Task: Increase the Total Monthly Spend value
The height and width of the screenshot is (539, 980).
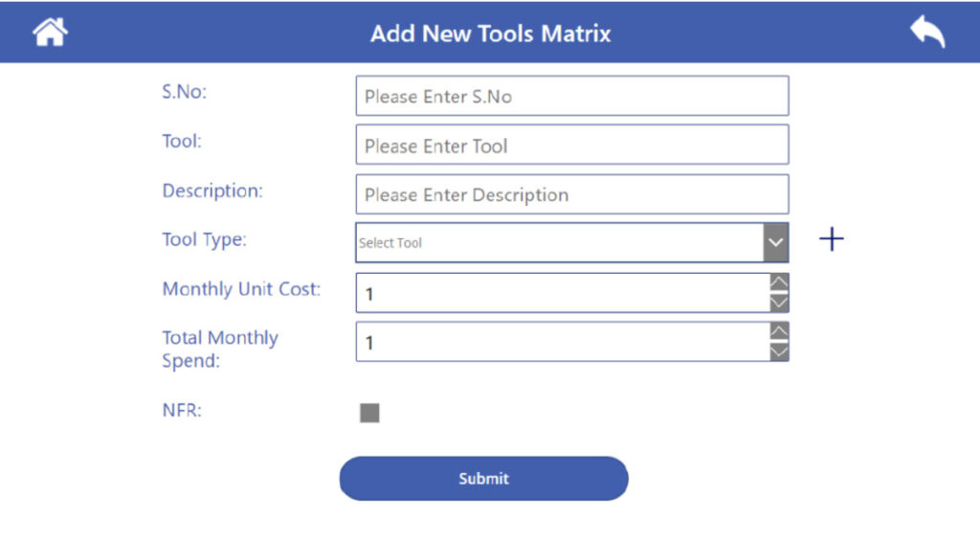Action: pyautogui.click(x=780, y=331)
